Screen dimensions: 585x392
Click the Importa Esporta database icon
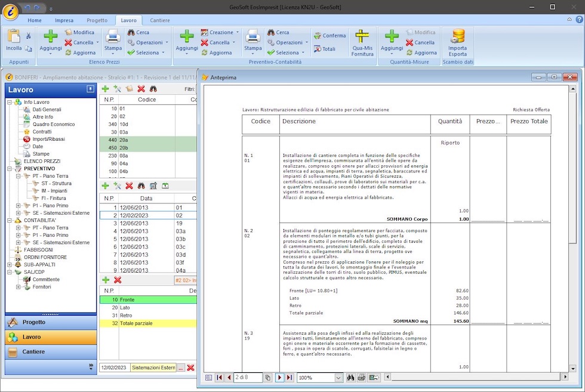(458, 36)
